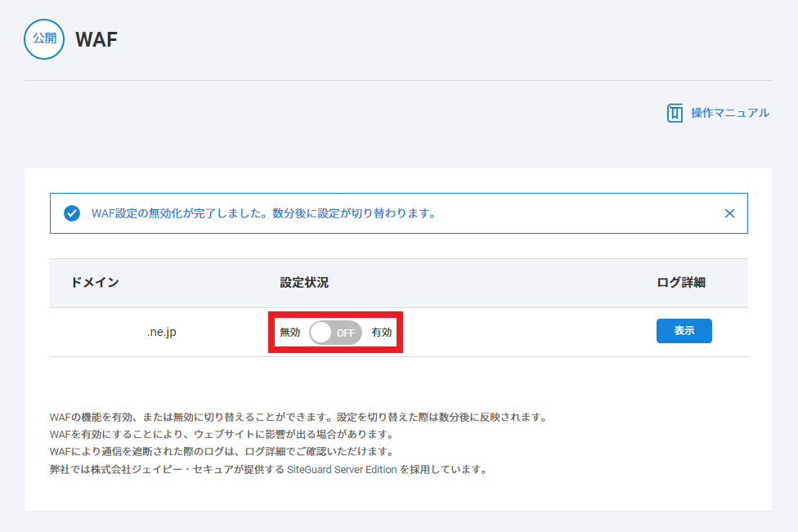Screen dimensions: 798x532
Task: Open the 操作マニュアル link
Action: pos(729,113)
